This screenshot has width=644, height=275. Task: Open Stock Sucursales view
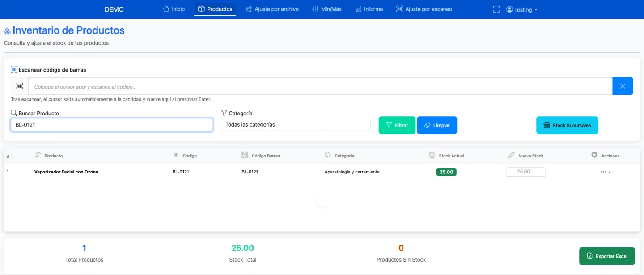click(567, 125)
